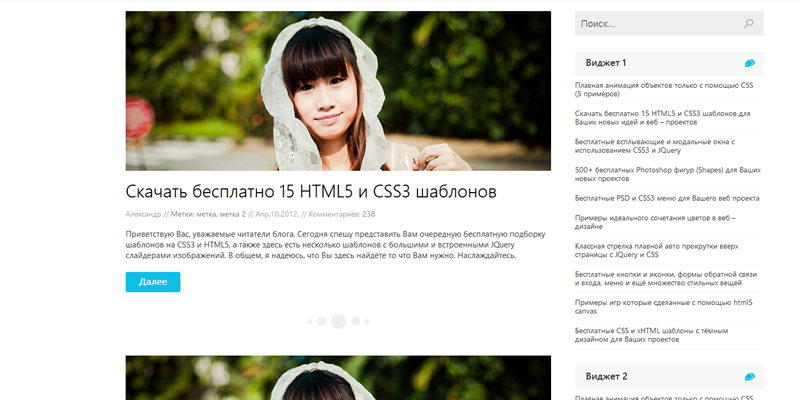
Task: Click the blue icon beside Виджет 1
Action: pos(750,63)
